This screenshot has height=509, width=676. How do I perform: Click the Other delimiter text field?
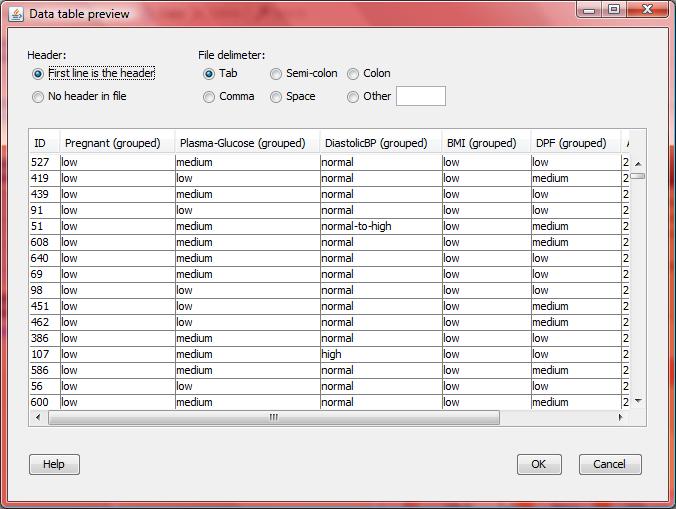tap(421, 96)
